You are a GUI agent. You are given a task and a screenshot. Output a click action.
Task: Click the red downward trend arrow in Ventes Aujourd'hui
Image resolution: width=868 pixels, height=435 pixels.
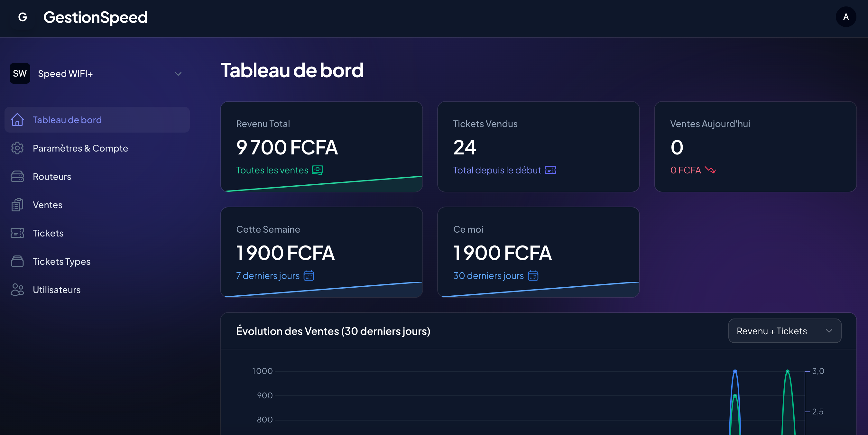click(x=711, y=170)
